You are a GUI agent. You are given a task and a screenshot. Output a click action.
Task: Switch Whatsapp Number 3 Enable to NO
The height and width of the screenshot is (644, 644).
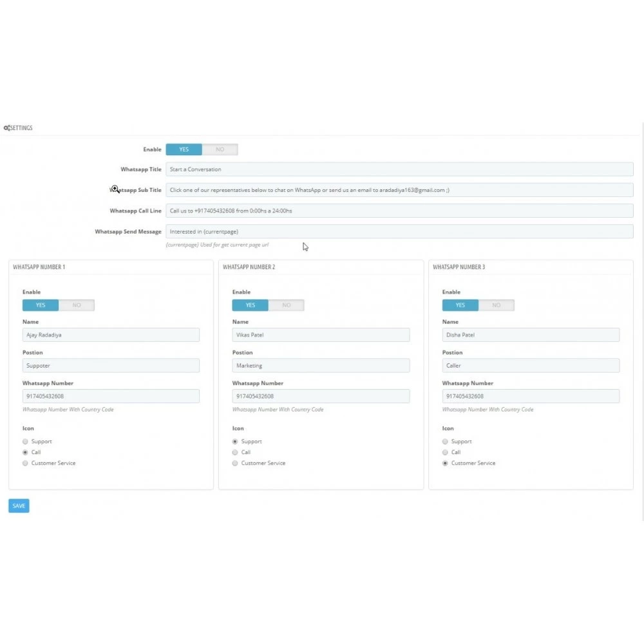(496, 305)
